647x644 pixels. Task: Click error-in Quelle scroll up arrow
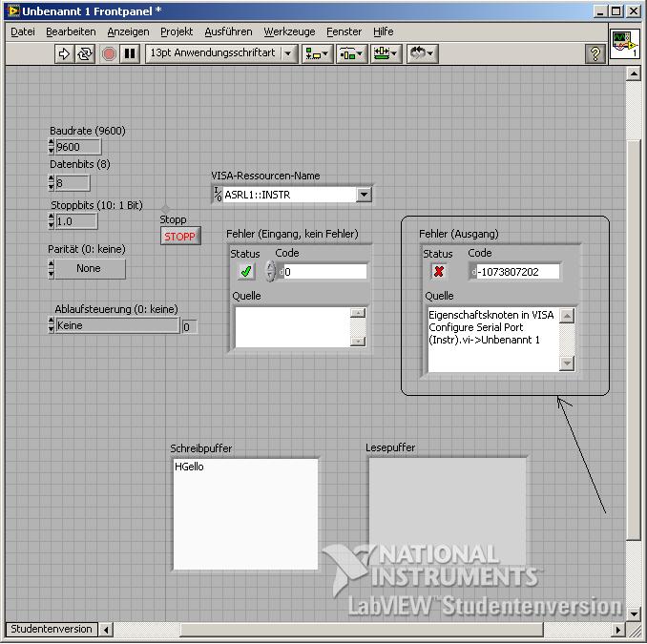(x=358, y=312)
